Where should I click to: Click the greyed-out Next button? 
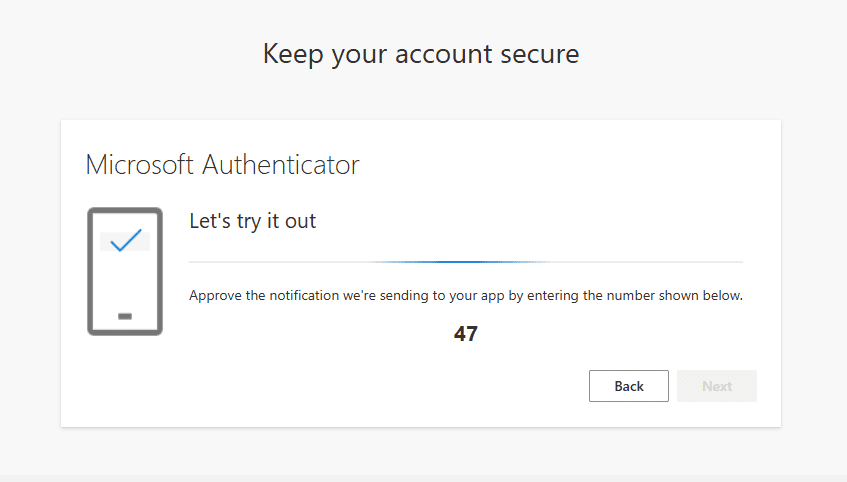pos(716,386)
